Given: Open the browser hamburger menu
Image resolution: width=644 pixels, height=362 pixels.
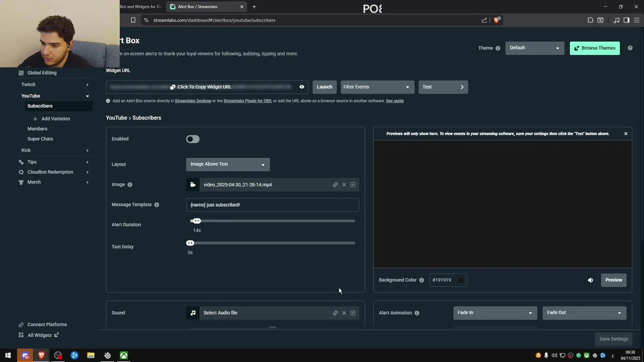Looking at the screenshot, I should 636,20.
